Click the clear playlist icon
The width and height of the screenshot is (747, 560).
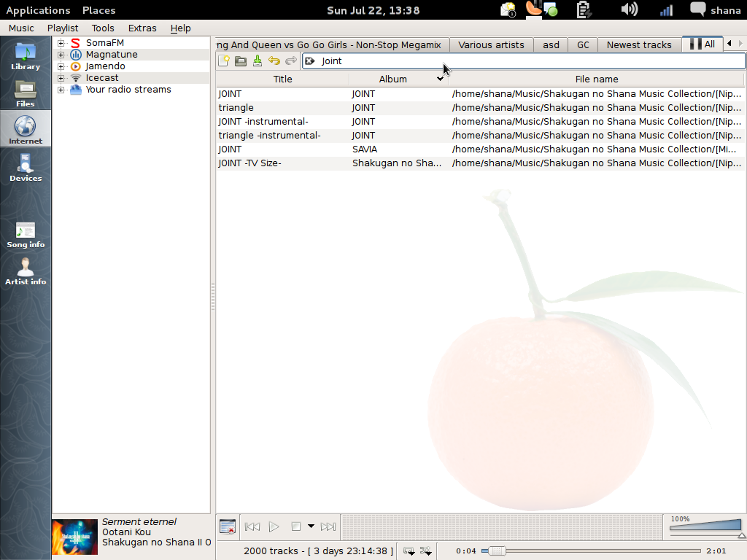[x=228, y=526]
